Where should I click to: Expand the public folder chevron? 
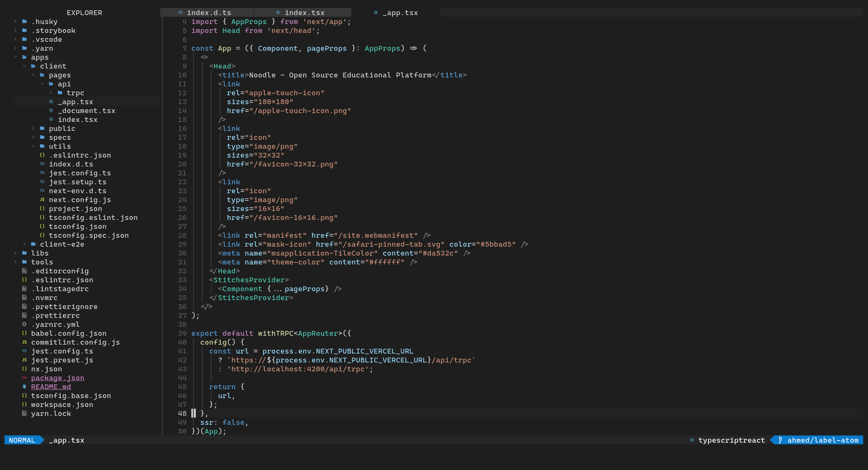33,128
